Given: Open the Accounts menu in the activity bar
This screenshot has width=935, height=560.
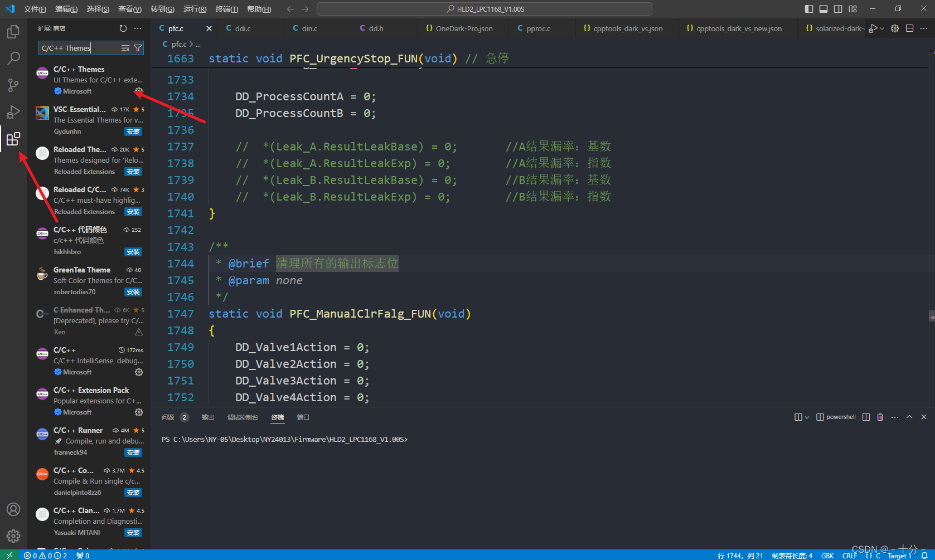Looking at the screenshot, I should coord(13,509).
